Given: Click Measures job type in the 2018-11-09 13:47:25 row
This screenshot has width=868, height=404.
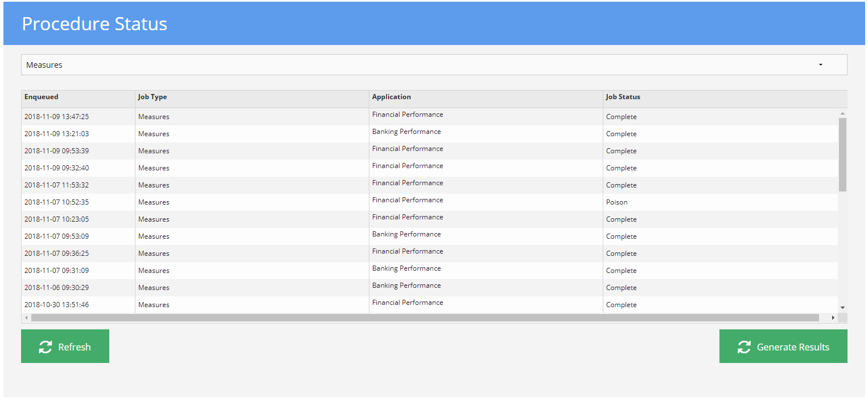Looking at the screenshot, I should click(x=154, y=117).
